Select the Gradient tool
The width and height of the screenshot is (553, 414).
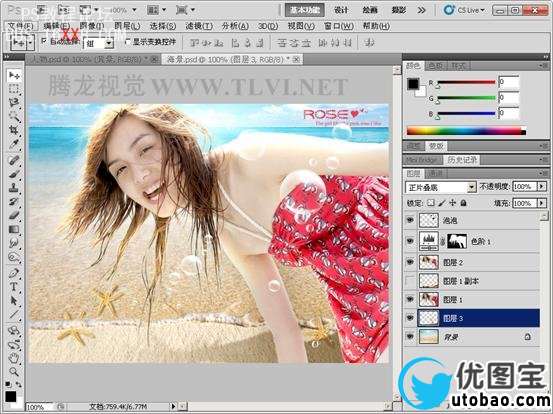point(14,230)
